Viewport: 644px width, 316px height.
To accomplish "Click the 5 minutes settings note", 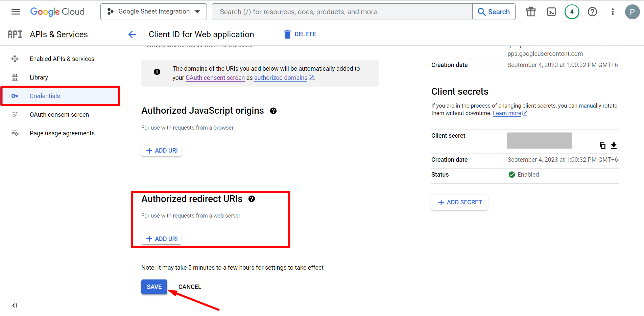I will pos(232,268).
